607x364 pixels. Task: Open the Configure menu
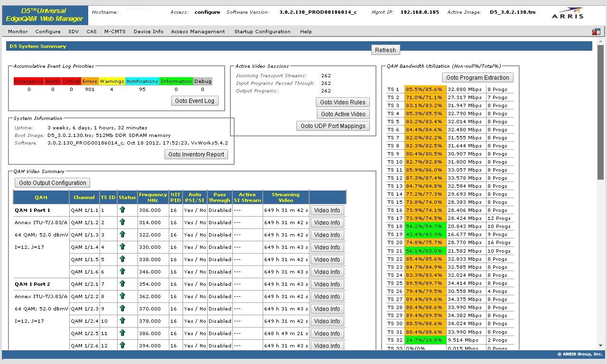[48, 32]
